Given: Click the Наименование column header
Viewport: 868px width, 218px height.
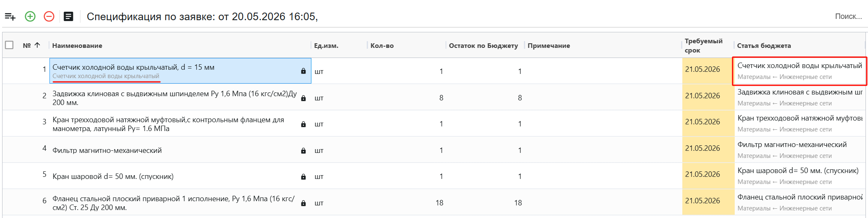Looking at the screenshot, I should click(77, 45).
